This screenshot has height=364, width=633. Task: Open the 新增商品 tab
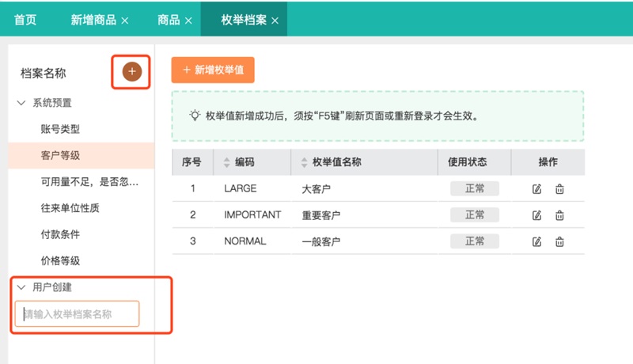click(x=94, y=20)
